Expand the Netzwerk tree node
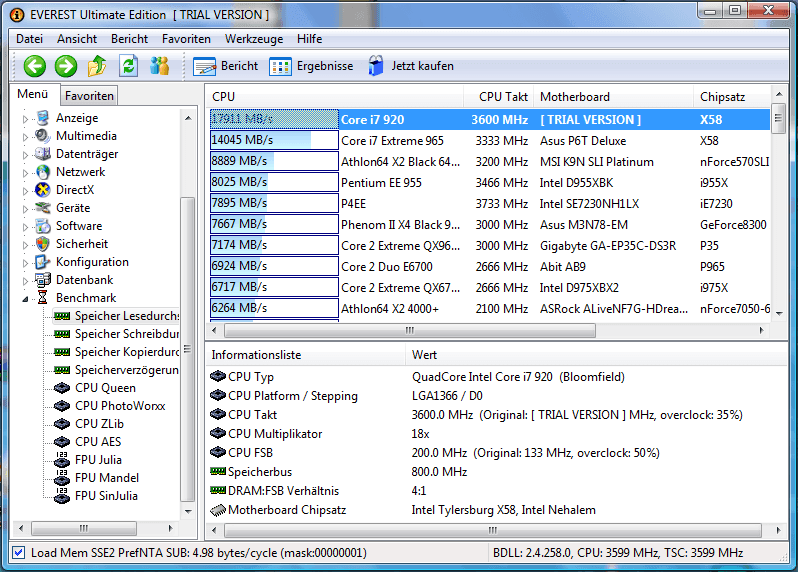This screenshot has height=572, width=798. (x=25, y=173)
